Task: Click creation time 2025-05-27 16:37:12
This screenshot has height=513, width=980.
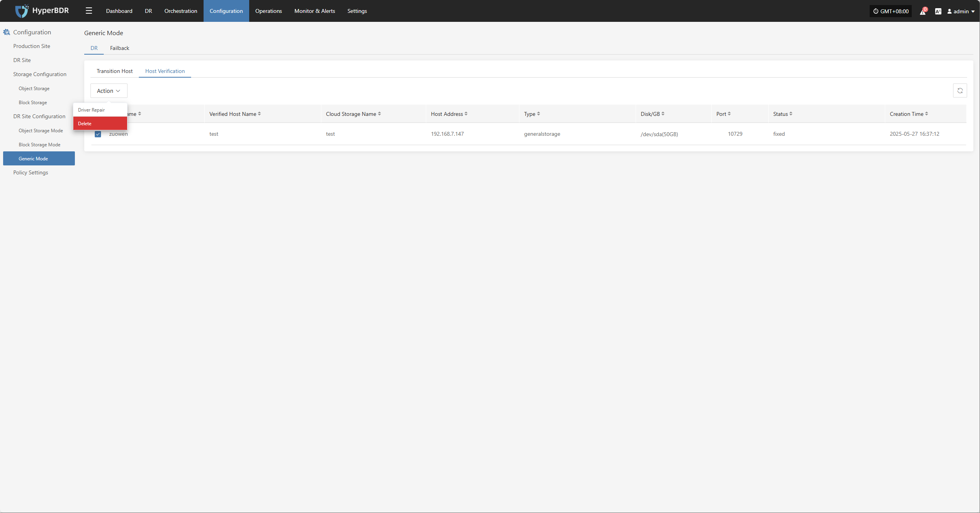Action: 914,134
